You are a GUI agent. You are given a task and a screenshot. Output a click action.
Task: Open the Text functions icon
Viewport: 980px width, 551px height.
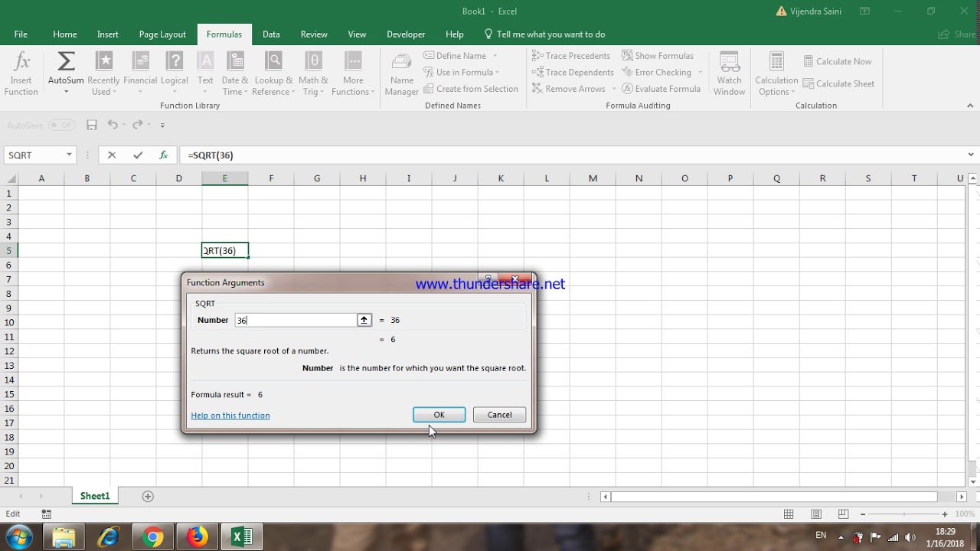[205, 61]
